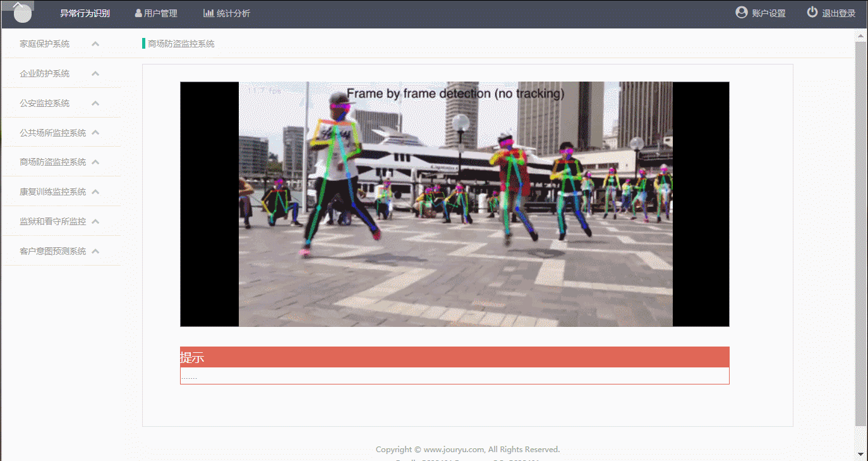868x461 pixels.
Task: Collapse the 公安监控系统 chevron
Action: (95, 103)
